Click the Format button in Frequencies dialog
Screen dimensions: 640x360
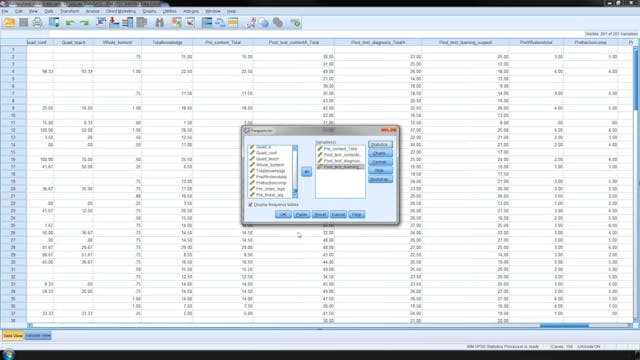pos(380,162)
